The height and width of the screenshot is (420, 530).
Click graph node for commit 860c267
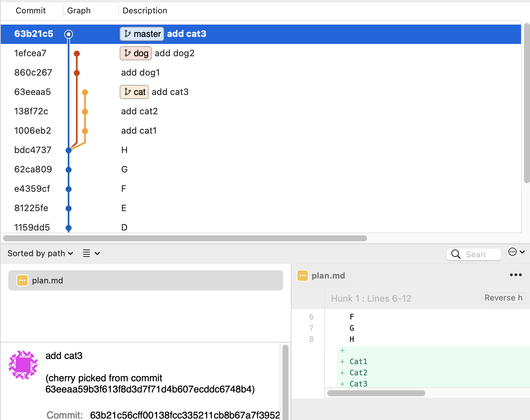pyautogui.click(x=77, y=73)
